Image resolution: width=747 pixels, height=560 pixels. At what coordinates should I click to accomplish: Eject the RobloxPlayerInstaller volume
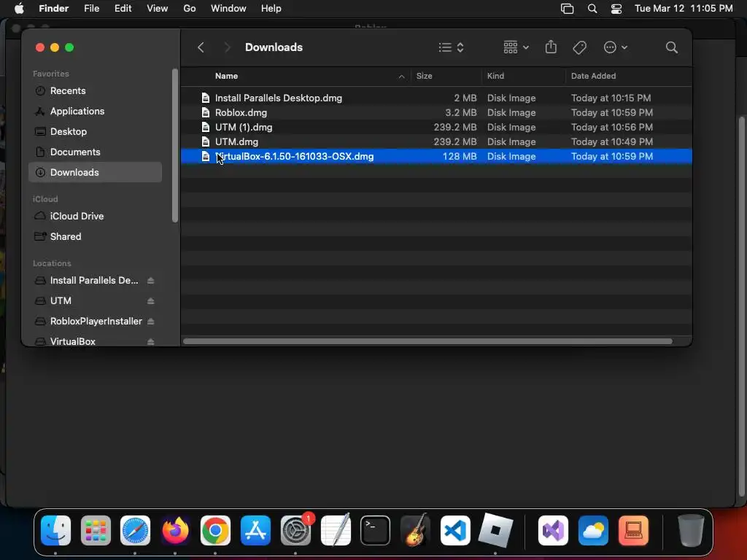150,322
